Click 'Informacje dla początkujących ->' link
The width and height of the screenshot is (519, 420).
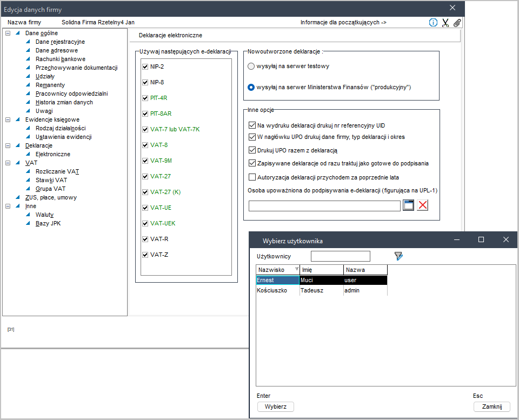click(x=343, y=22)
